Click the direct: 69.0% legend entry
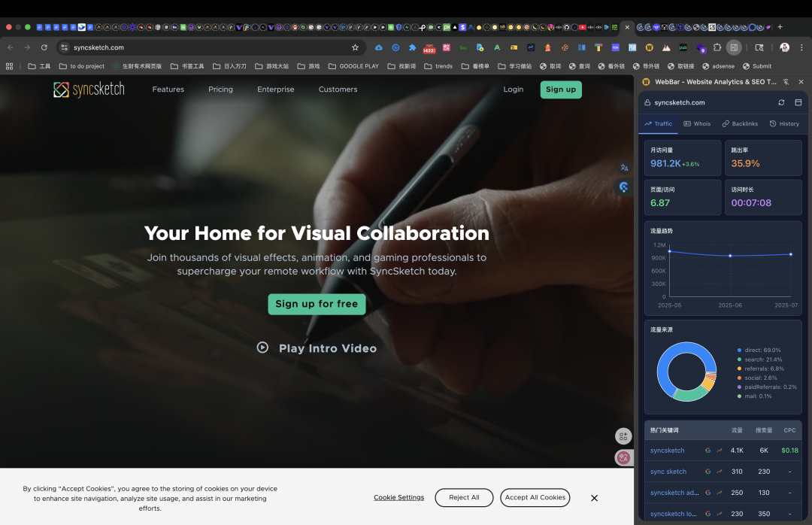812x525 pixels. pyautogui.click(x=759, y=351)
